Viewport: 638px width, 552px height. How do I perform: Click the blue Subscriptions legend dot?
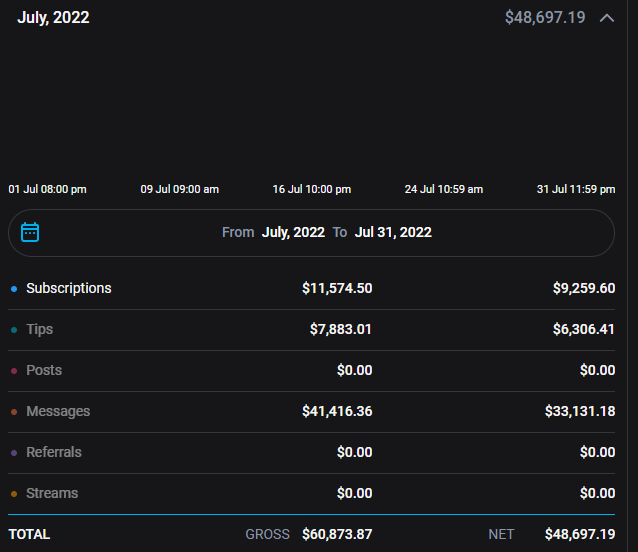point(14,289)
